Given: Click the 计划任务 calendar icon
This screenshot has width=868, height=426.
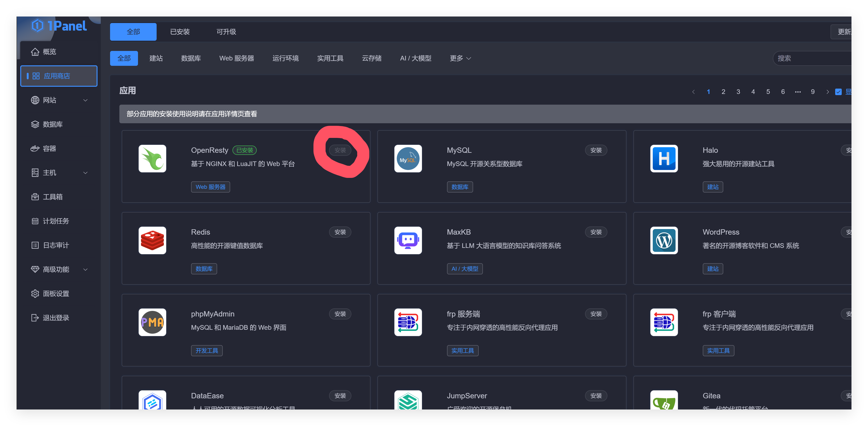Looking at the screenshot, I should (35, 221).
